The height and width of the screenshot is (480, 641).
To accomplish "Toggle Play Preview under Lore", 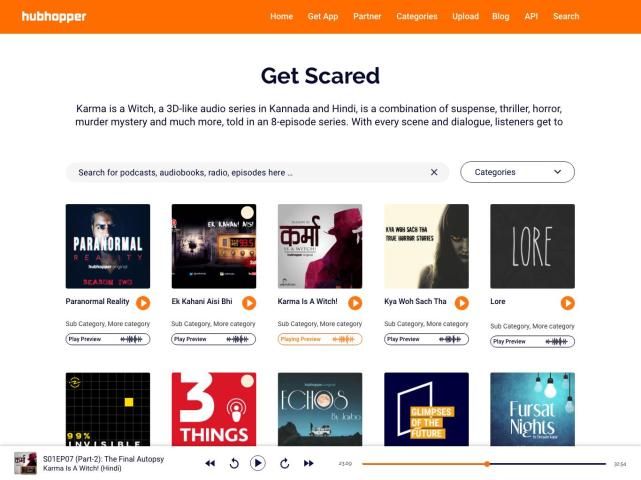I will 532,341.
